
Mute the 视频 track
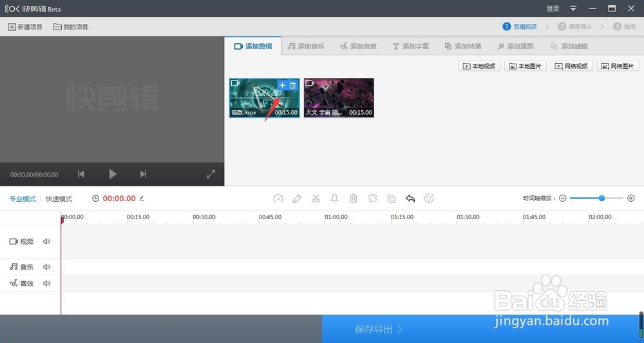click(47, 241)
